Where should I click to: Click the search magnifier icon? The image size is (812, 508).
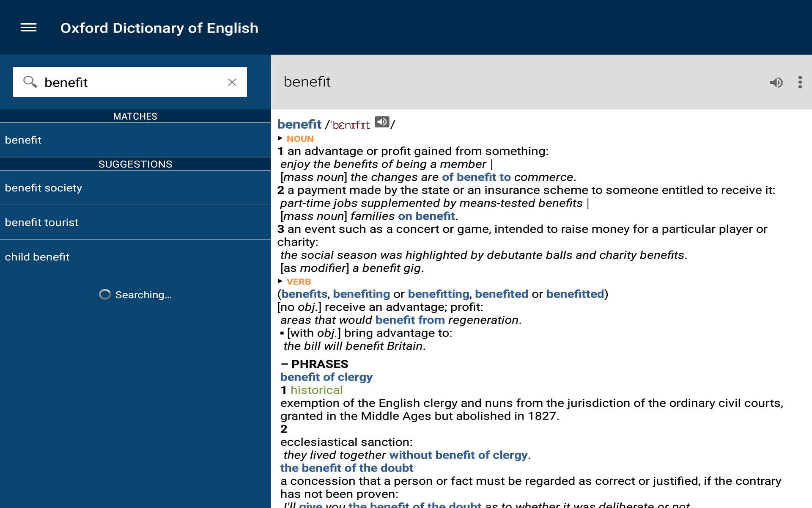[30, 82]
